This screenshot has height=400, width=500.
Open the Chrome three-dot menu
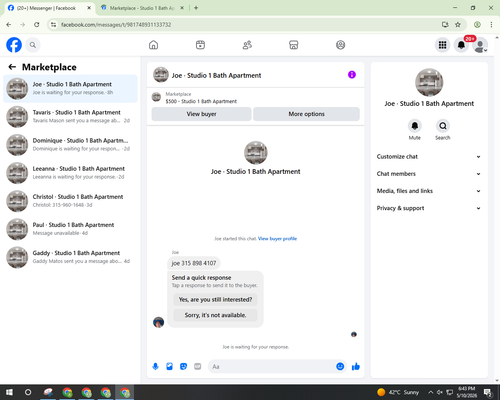pos(491,25)
